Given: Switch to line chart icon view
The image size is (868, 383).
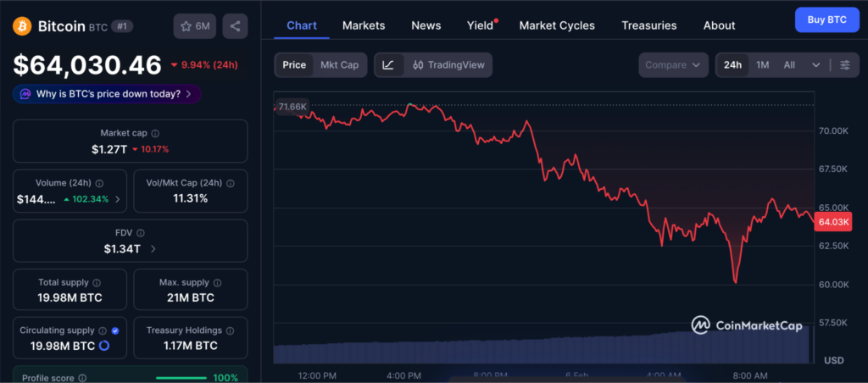Looking at the screenshot, I should pos(388,65).
